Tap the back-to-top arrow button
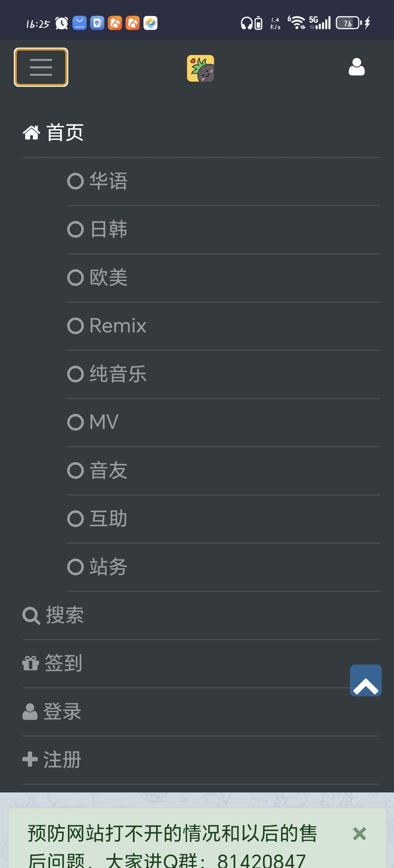394x868 pixels. (365, 680)
